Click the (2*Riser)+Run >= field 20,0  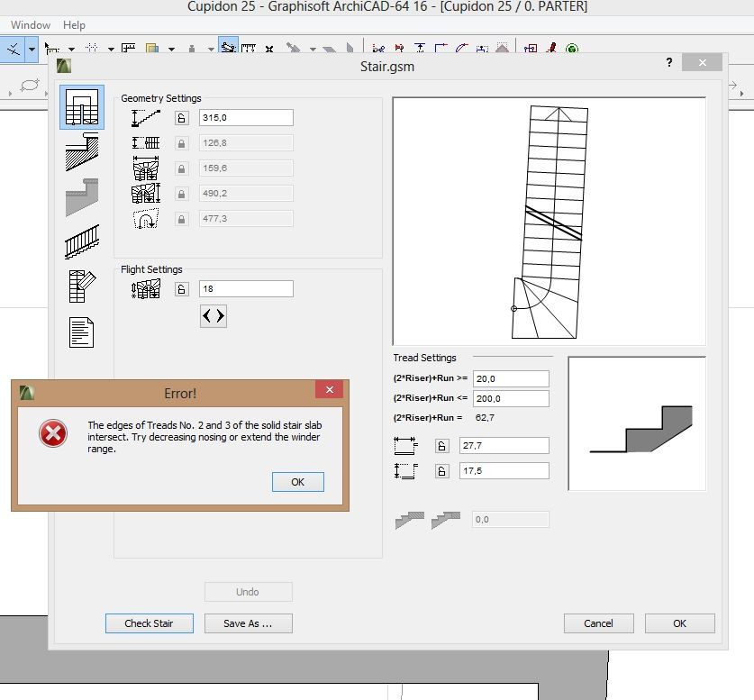pyautogui.click(x=511, y=378)
